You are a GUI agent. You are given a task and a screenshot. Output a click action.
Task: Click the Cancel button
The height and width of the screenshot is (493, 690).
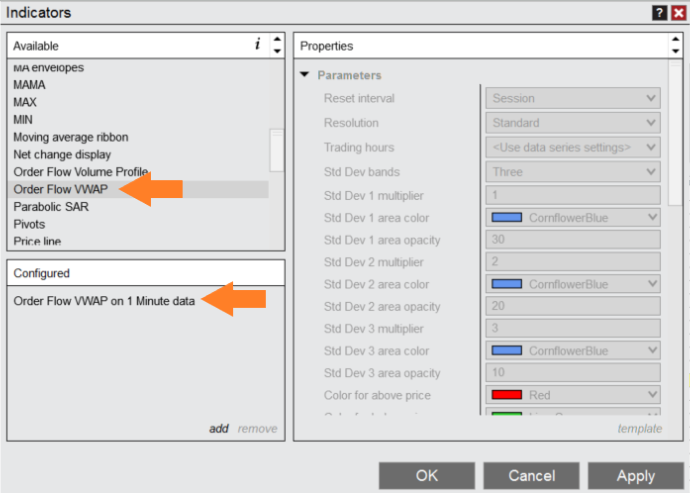point(532,476)
